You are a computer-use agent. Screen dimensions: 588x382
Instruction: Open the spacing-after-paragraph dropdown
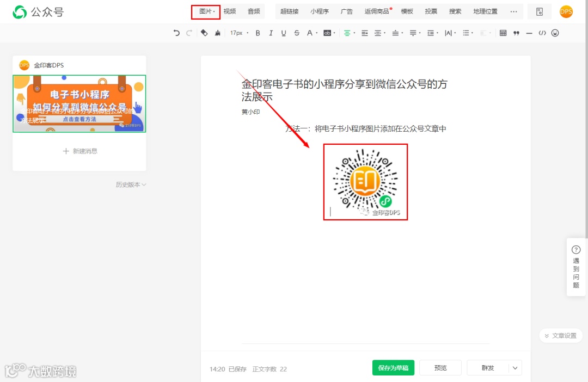pos(415,33)
